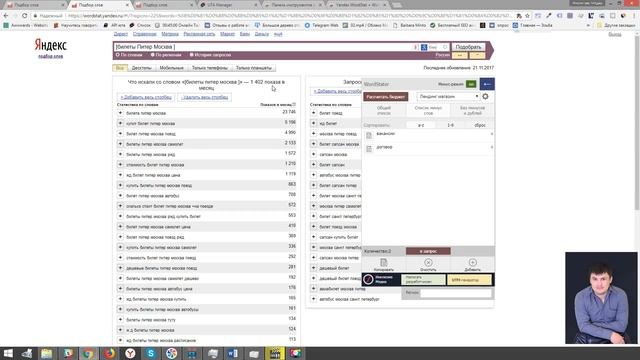Bookmark page using star icon in address bar
Screen dimensions: 640x360
click(x=527, y=16)
